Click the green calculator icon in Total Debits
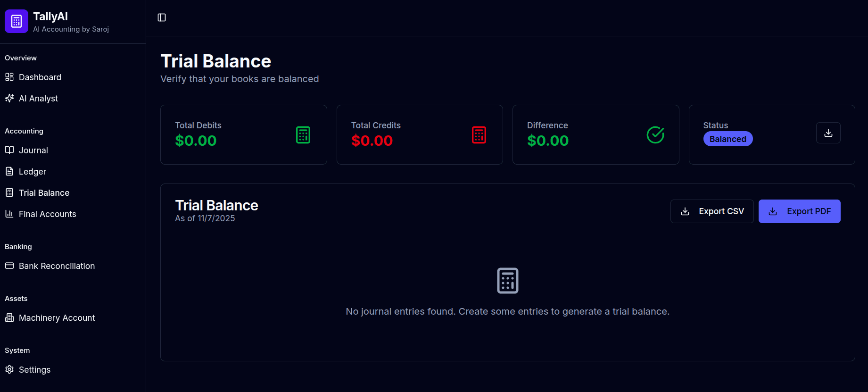Viewport: 868px width, 392px height. [x=303, y=135]
